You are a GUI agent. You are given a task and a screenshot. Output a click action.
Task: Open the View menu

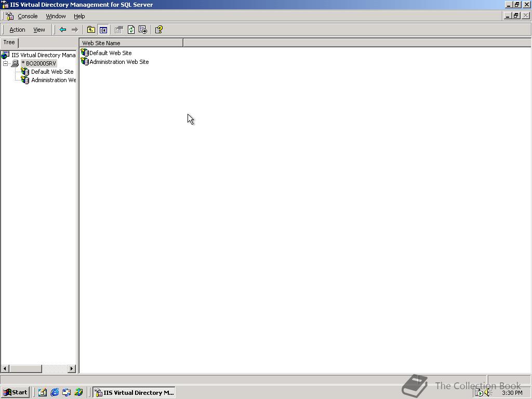[39, 30]
